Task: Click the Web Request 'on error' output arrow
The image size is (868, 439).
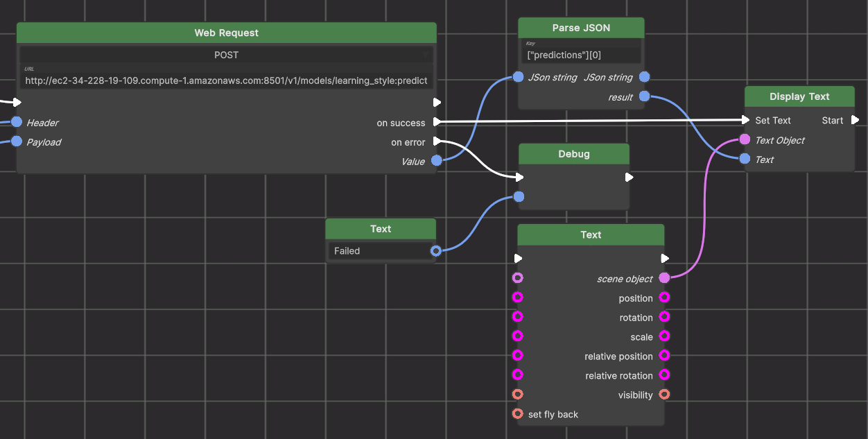Action: 437,141
